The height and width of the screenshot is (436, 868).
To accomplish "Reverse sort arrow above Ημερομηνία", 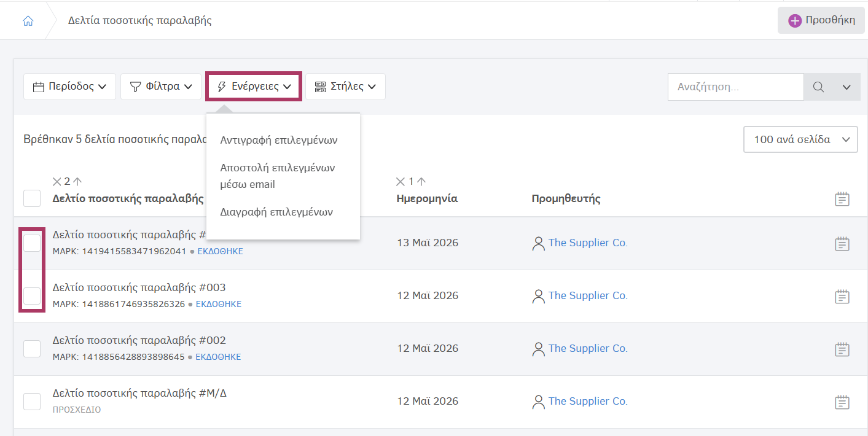I will pyautogui.click(x=421, y=181).
